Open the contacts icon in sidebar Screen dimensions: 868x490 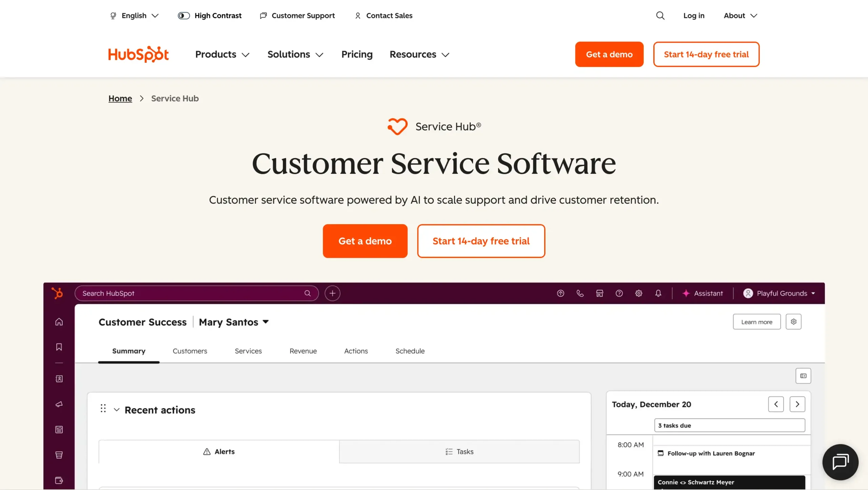(59, 379)
